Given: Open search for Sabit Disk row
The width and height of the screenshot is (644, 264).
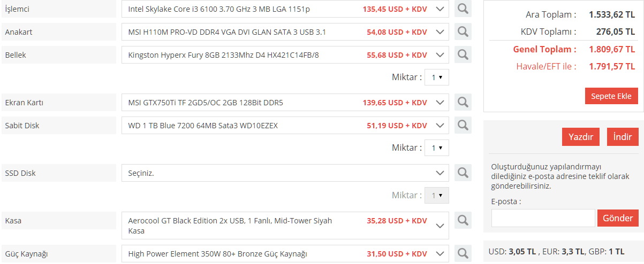Looking at the screenshot, I should coord(463,126).
